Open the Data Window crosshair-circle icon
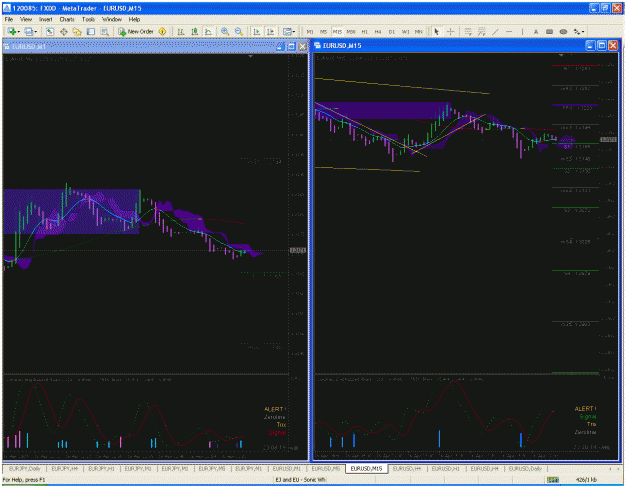This screenshot has height=486, width=625. [63, 31]
